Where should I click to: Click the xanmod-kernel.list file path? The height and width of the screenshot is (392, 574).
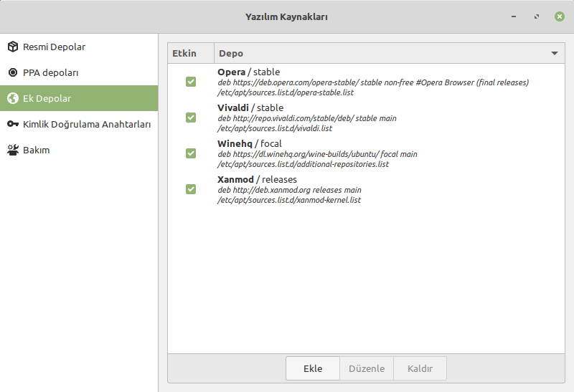tap(289, 200)
